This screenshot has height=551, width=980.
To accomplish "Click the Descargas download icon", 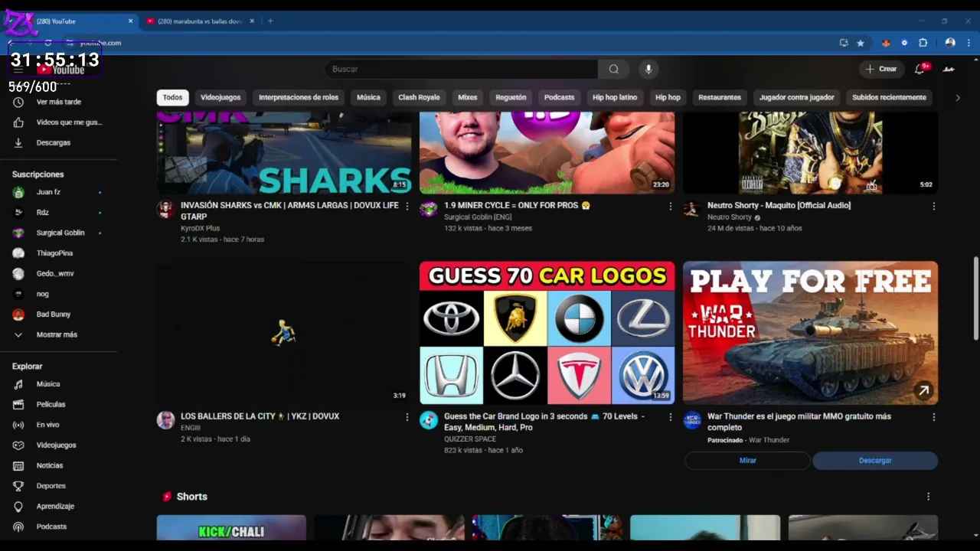I will (x=18, y=142).
